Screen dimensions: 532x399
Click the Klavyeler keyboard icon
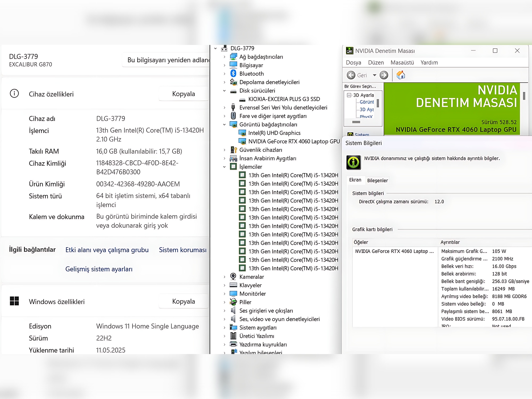(233, 285)
